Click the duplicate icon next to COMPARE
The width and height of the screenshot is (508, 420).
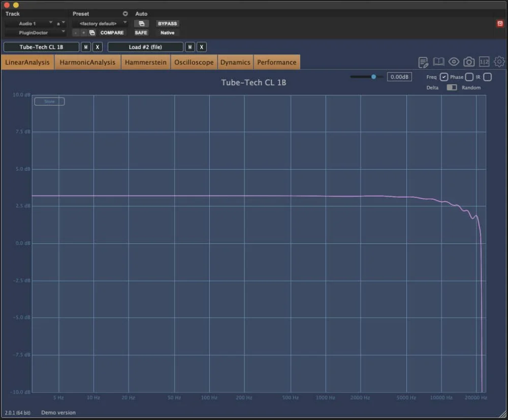click(92, 32)
